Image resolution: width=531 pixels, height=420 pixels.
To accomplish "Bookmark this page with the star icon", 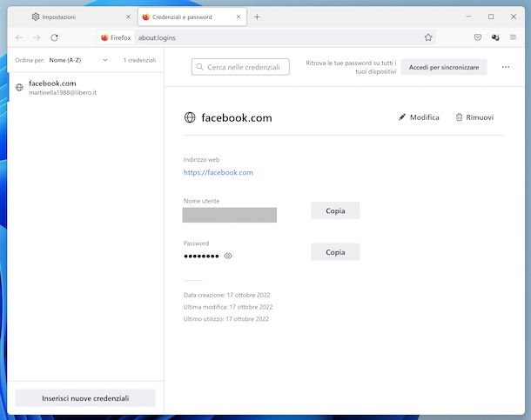I will pos(428,37).
